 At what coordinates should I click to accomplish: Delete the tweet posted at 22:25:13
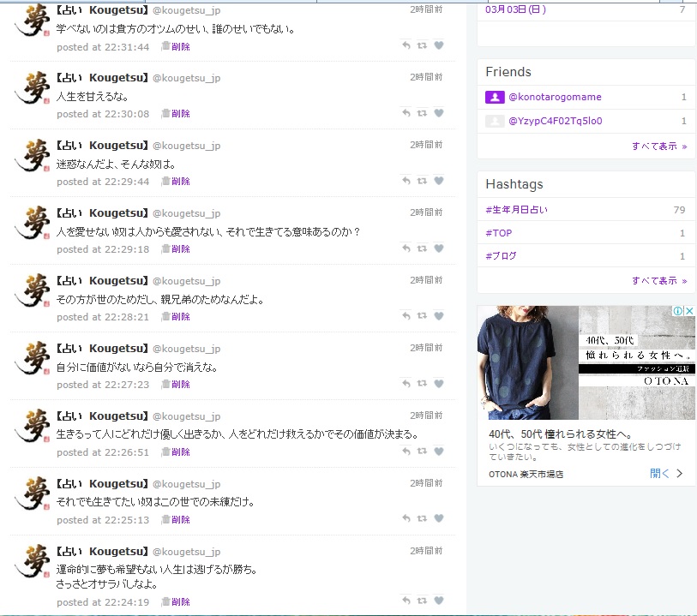176,520
